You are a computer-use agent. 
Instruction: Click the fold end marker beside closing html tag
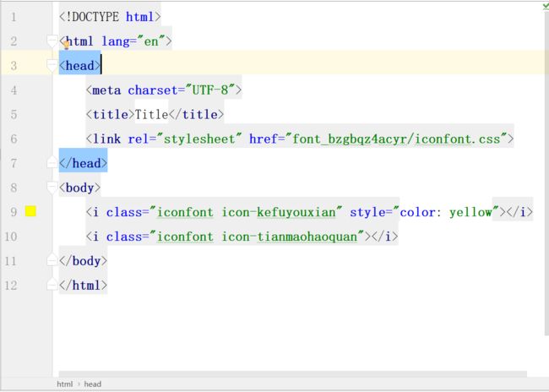[52, 284]
